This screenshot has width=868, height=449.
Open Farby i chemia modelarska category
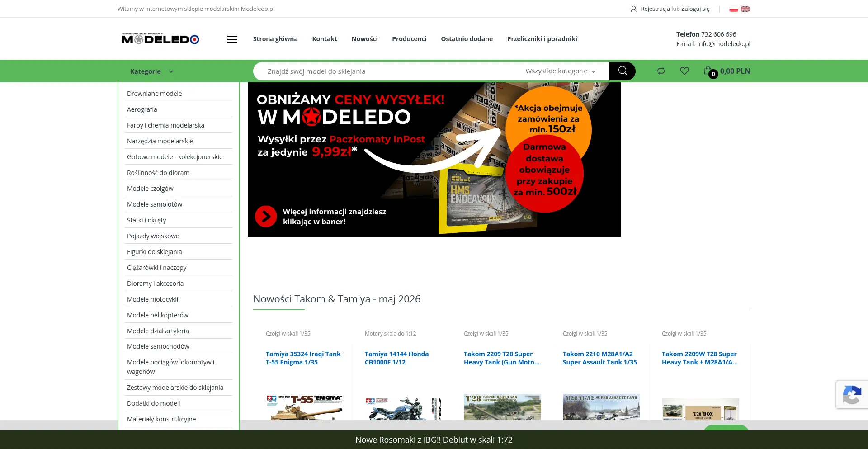click(165, 125)
